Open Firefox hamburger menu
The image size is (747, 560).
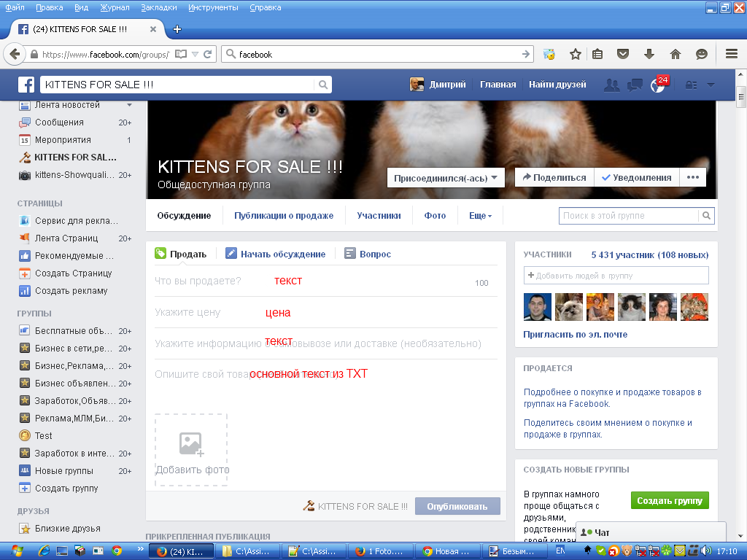click(x=731, y=54)
